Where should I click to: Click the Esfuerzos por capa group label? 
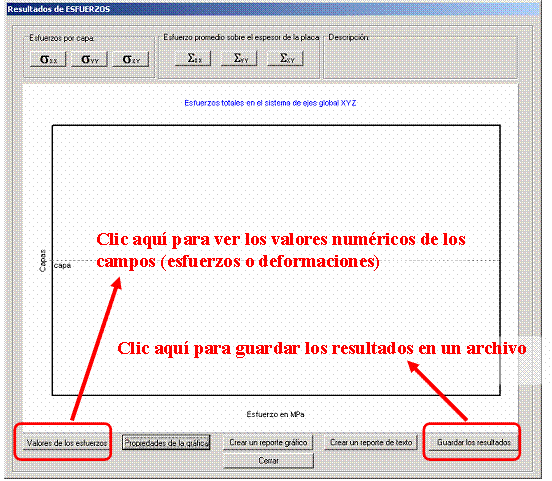tap(62, 38)
